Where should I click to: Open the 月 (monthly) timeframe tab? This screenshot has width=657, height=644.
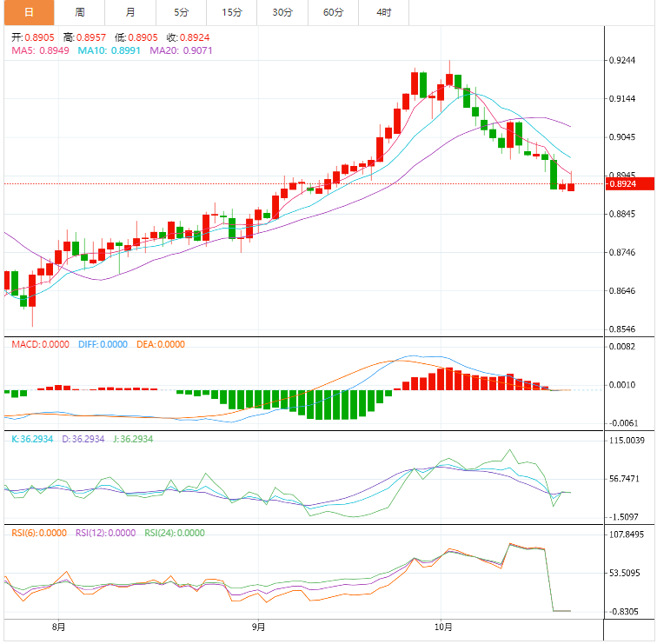(x=130, y=12)
